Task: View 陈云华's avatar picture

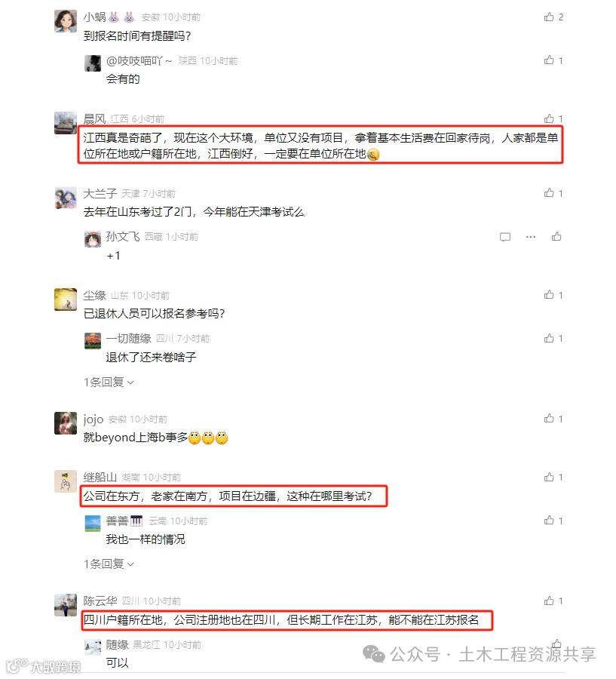Action: pyautogui.click(x=66, y=605)
